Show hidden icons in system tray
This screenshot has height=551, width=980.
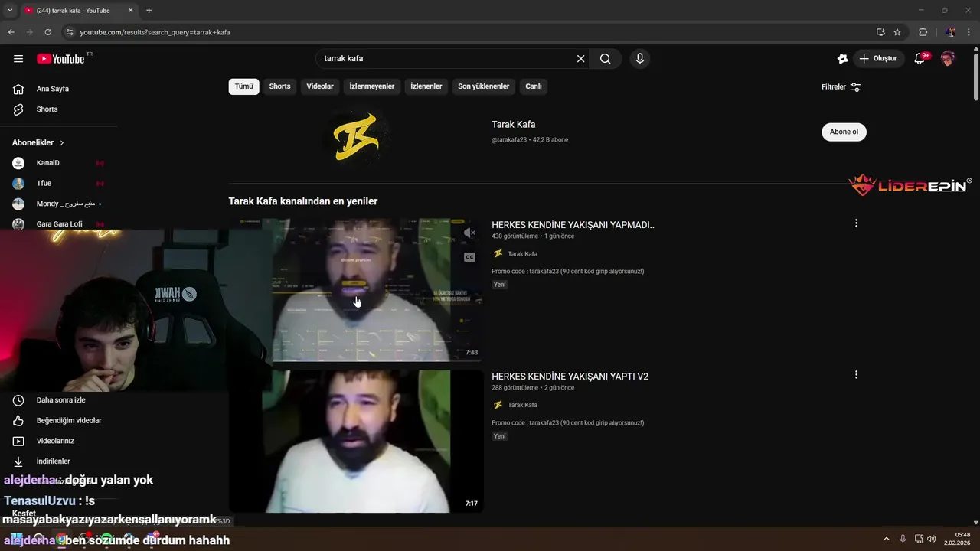point(887,539)
